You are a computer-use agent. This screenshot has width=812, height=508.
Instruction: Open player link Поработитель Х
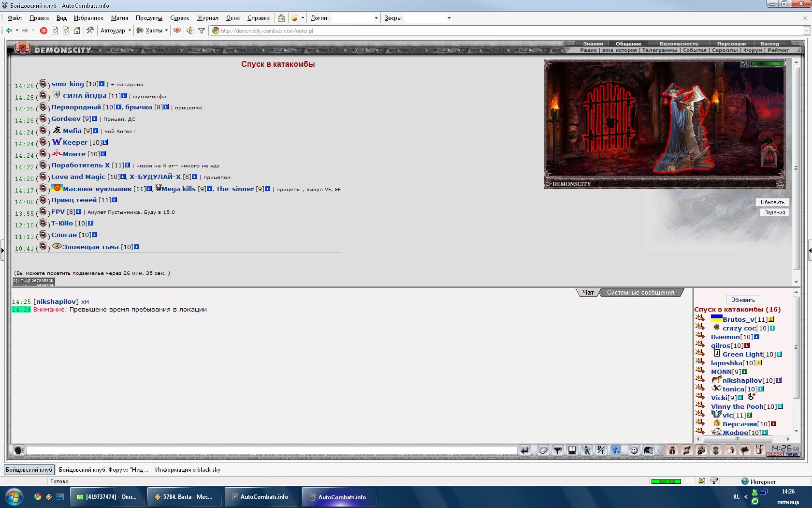(80, 165)
